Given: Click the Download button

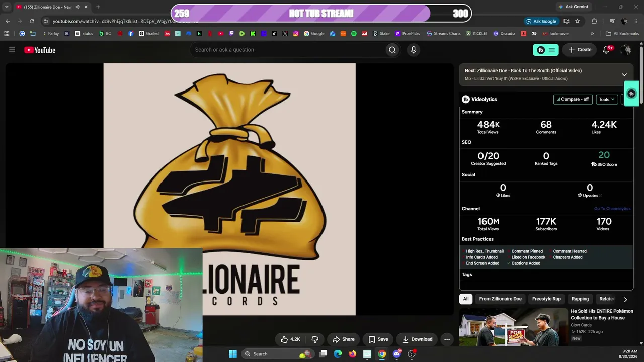Looking at the screenshot, I should point(417,339).
